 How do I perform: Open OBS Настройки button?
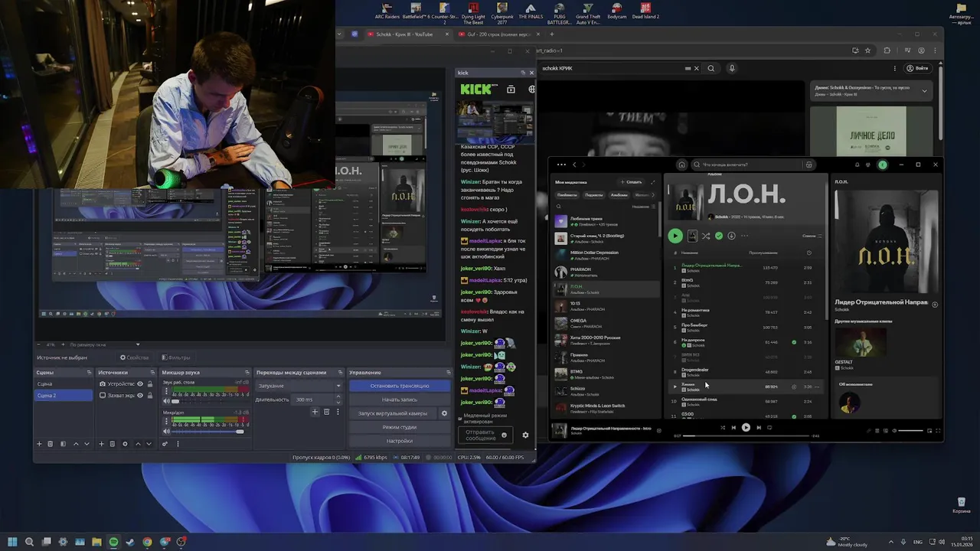point(400,441)
